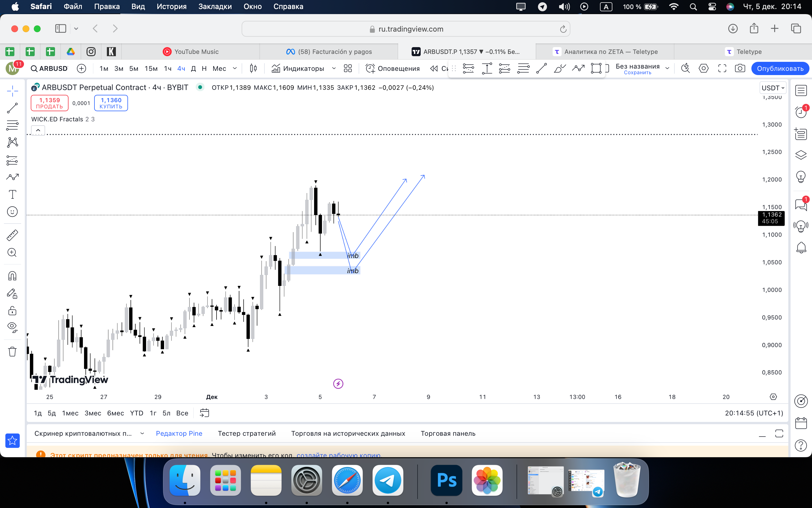812x508 pixels.
Task: Activate the zoom-in tool
Action: pos(12,253)
